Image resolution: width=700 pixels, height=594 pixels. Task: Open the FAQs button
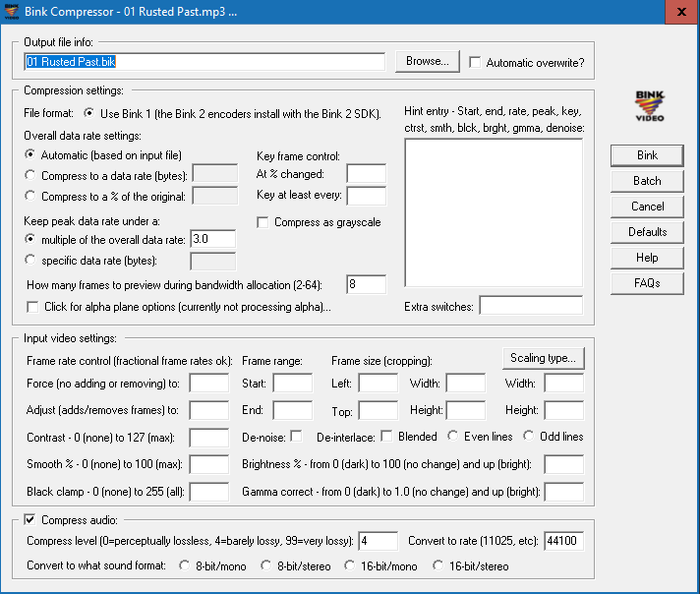(x=647, y=283)
